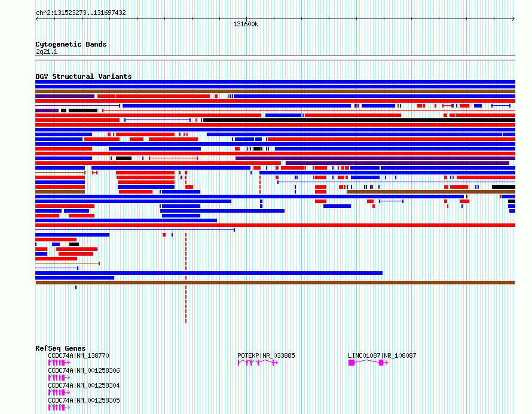Click the 131600k ruler tick label

coord(246,24)
